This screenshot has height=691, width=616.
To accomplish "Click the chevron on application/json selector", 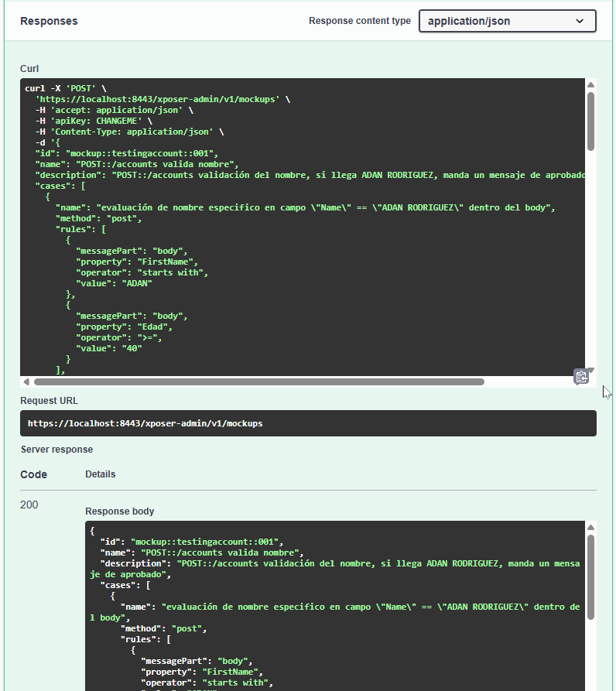I will coord(580,21).
